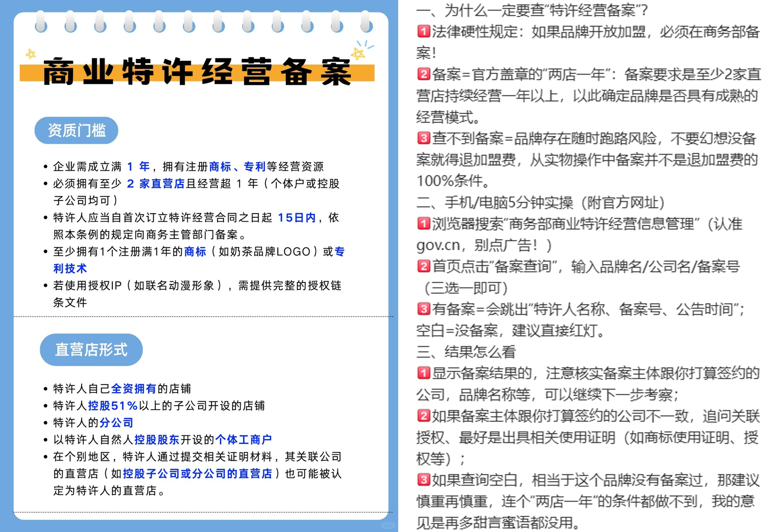Image resolution: width=781 pixels, height=532 pixels.
Task: Click red number 1 icon before 法律硬性规定
Action: [x=423, y=31]
